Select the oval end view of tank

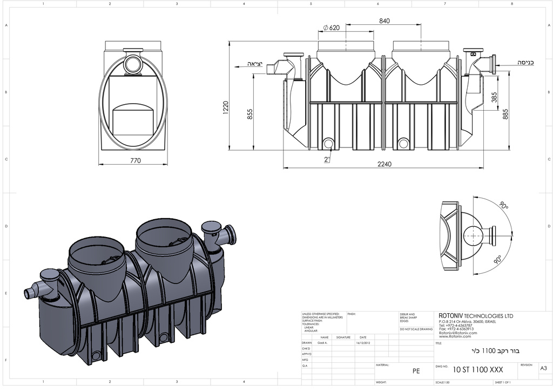coord(133,103)
